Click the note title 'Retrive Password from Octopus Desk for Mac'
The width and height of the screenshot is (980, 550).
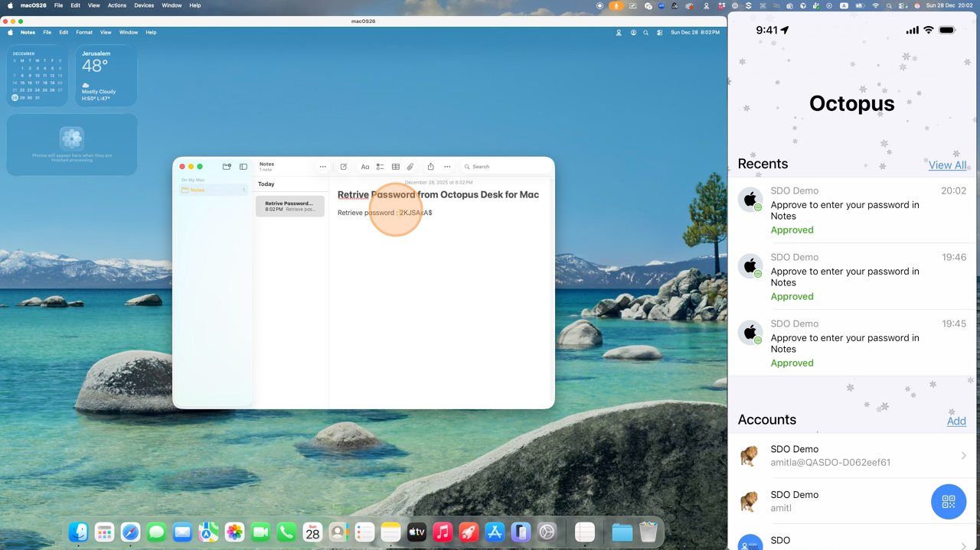[438, 195]
